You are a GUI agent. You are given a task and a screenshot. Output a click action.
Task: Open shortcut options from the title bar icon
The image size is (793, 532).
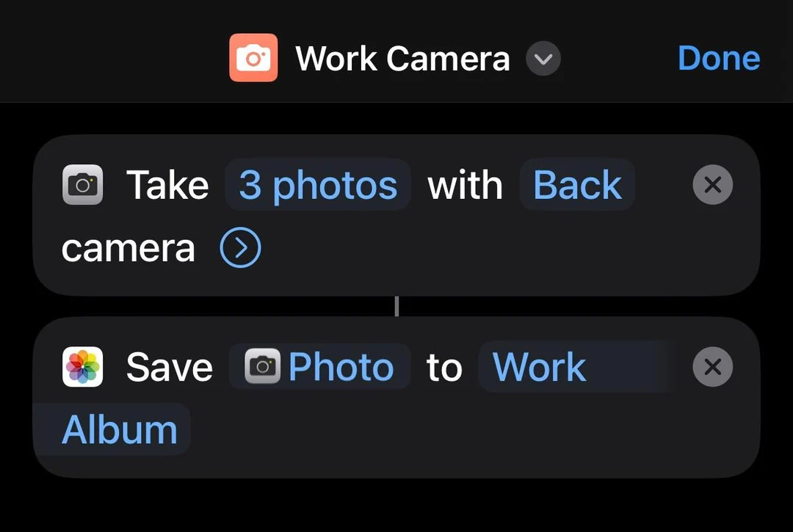pos(543,59)
